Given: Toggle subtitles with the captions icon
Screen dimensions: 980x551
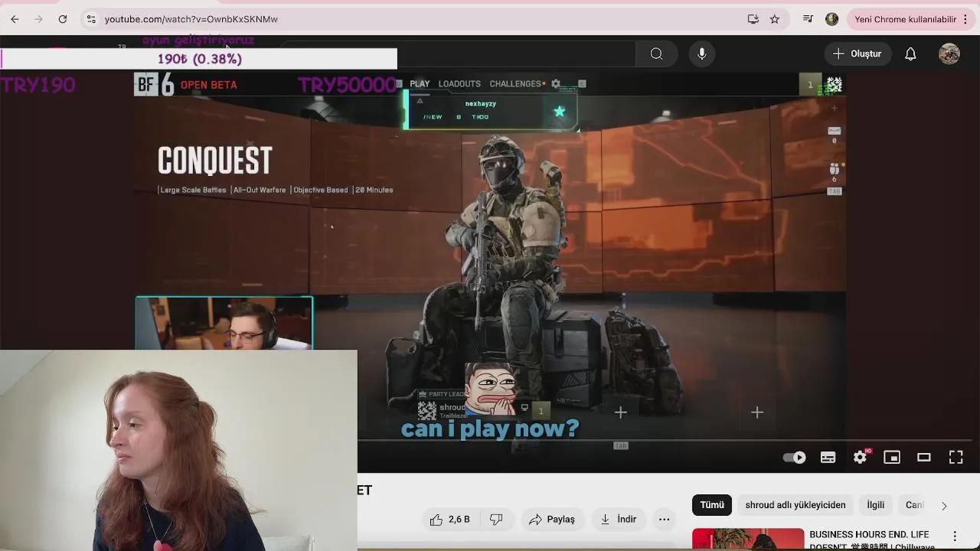Looking at the screenshot, I should pyautogui.click(x=828, y=458).
